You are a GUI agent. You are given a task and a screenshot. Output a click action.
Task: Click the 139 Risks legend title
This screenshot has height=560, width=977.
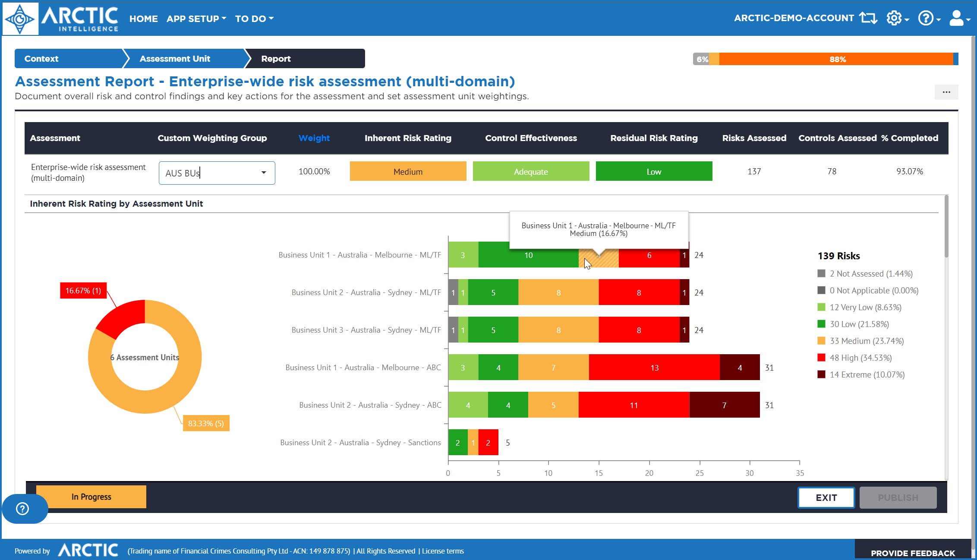(838, 256)
